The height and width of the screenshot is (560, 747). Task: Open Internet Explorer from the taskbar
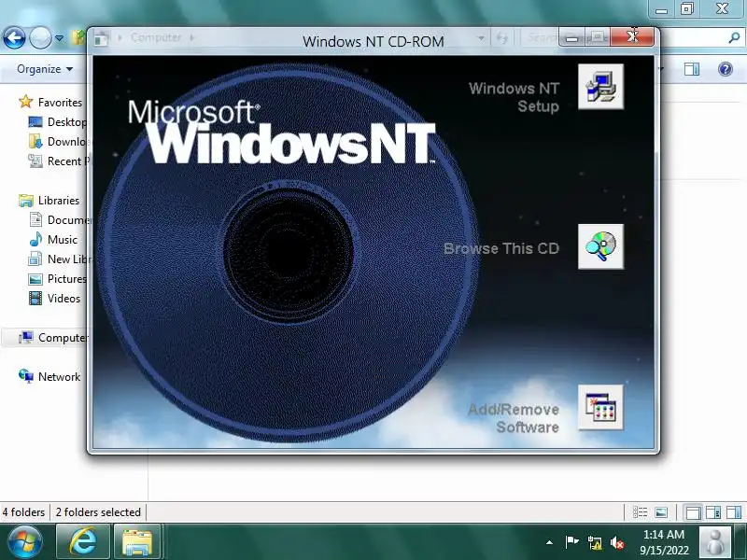(x=83, y=542)
